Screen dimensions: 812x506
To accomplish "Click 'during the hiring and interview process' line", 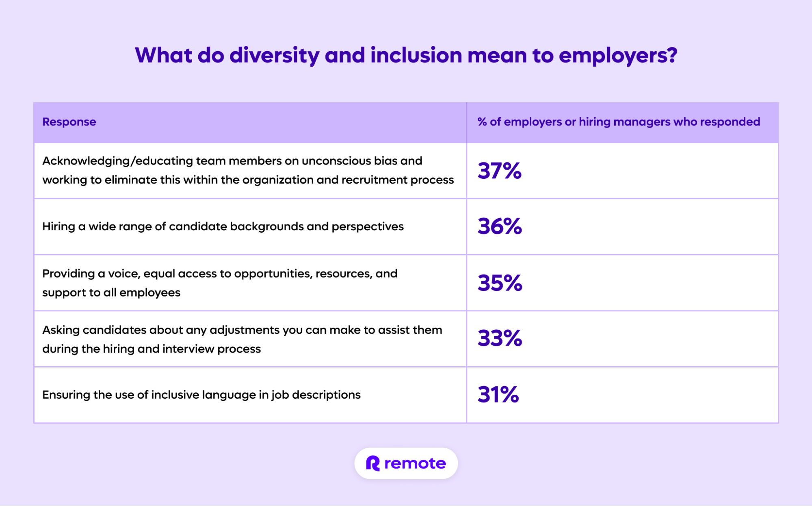I will pyautogui.click(x=151, y=349).
